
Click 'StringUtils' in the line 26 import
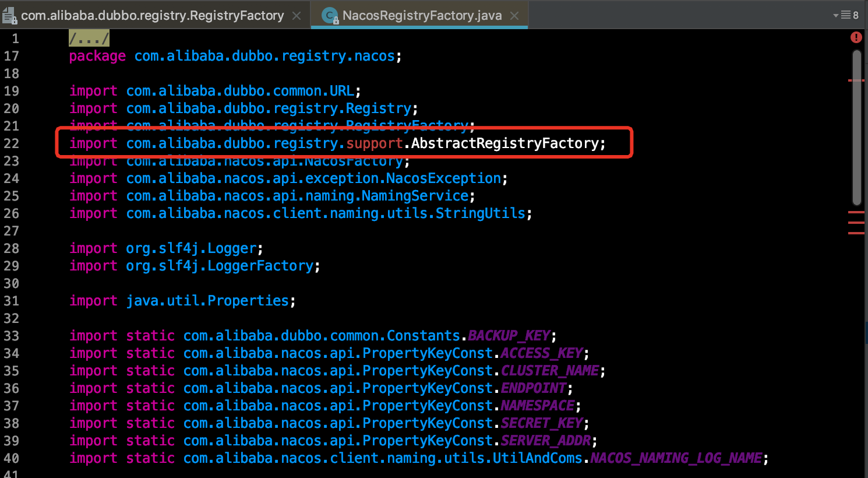pos(481,213)
